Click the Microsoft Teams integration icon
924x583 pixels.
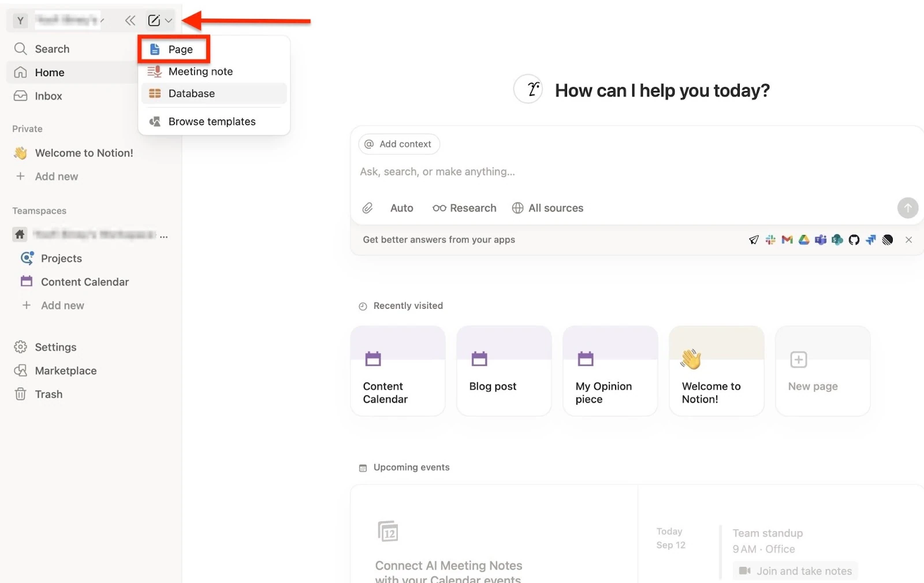coord(821,240)
